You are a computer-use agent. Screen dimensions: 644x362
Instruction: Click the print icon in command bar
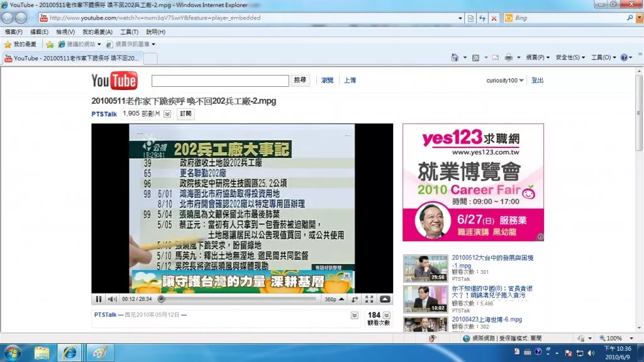pos(508,57)
